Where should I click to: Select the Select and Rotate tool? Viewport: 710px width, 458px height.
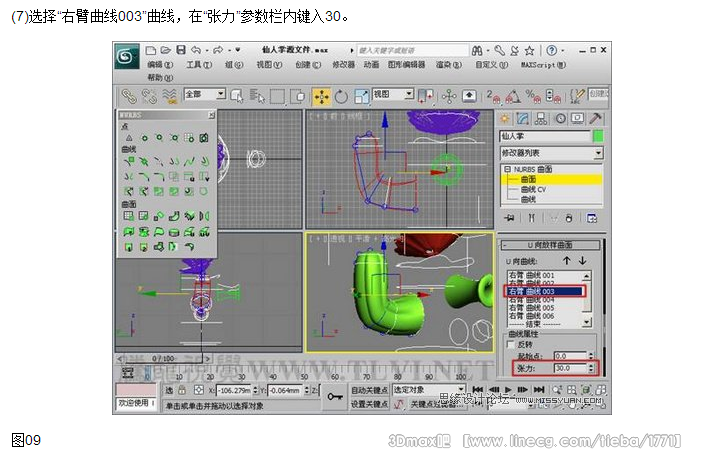(x=341, y=96)
